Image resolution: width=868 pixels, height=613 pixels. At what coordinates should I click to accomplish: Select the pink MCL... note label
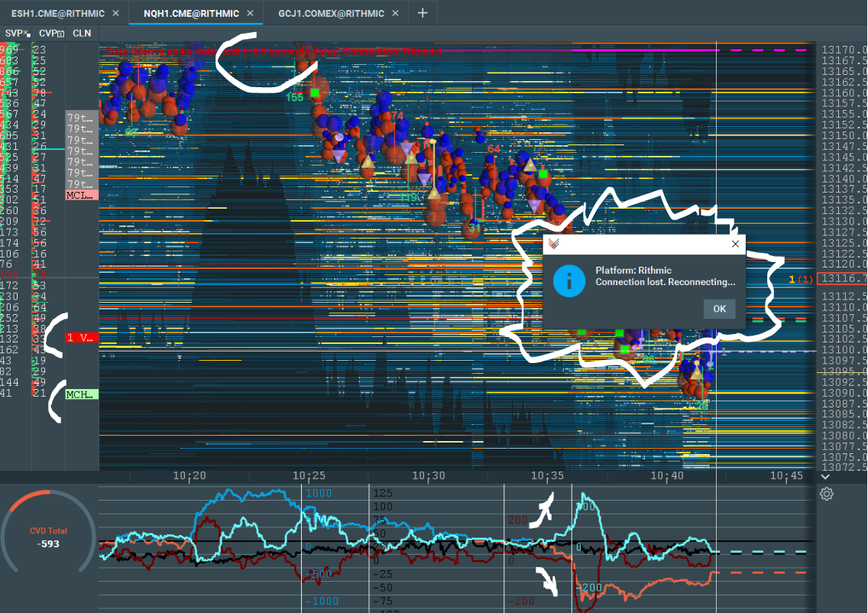point(82,195)
